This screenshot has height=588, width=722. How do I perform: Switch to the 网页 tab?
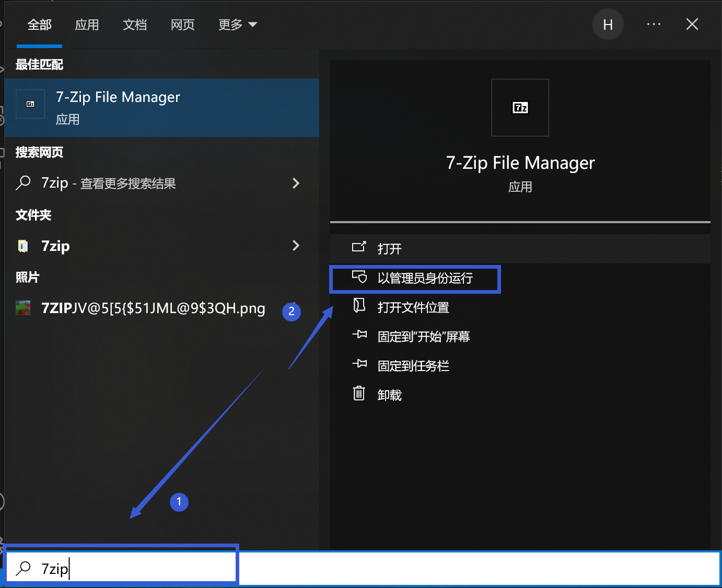(x=183, y=25)
